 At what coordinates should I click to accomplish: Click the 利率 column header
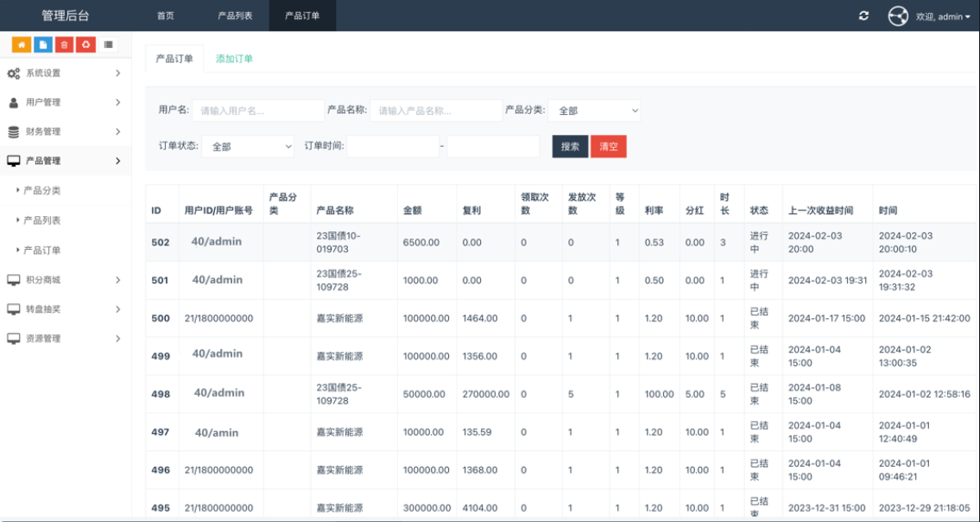654,211
